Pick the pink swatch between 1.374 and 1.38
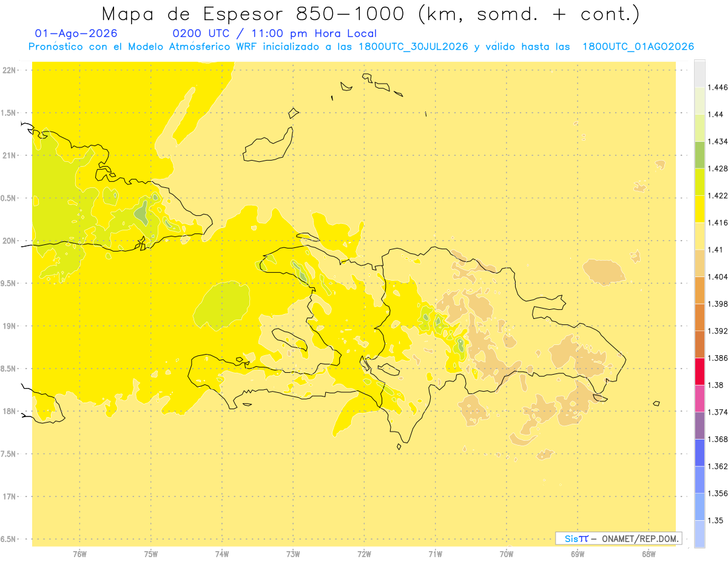728x562 pixels. [x=699, y=398]
